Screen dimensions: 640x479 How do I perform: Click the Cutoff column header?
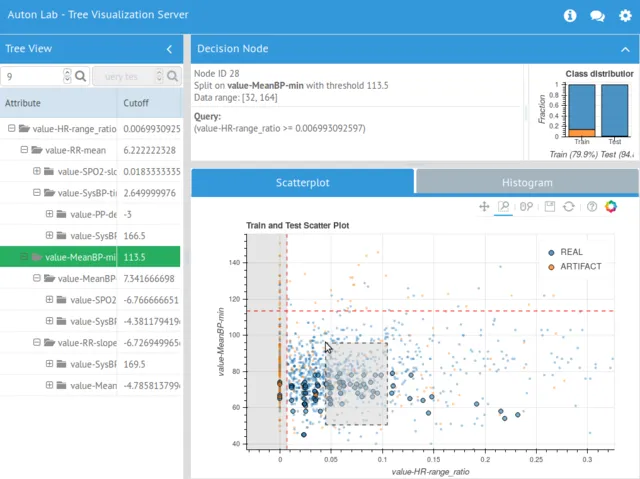coord(149,103)
